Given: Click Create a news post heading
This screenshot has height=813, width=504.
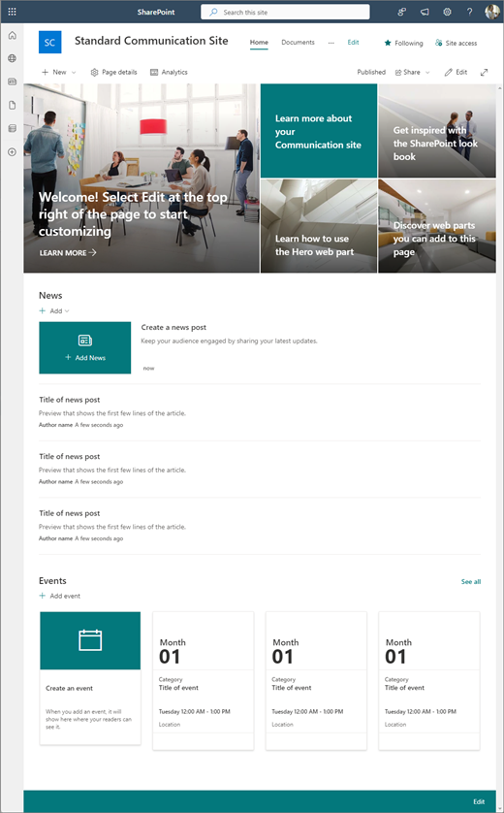Looking at the screenshot, I should (173, 327).
